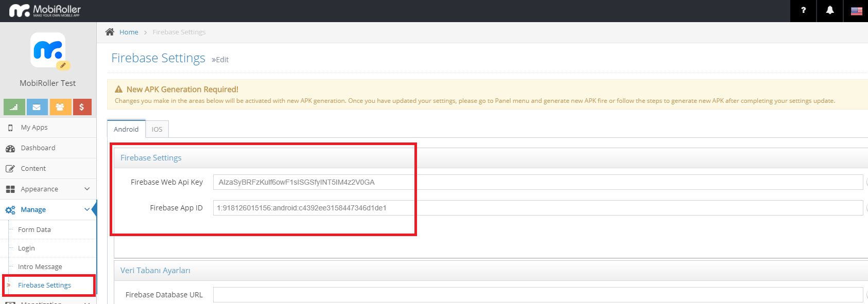Click the home icon in breadcrumb

point(110,32)
